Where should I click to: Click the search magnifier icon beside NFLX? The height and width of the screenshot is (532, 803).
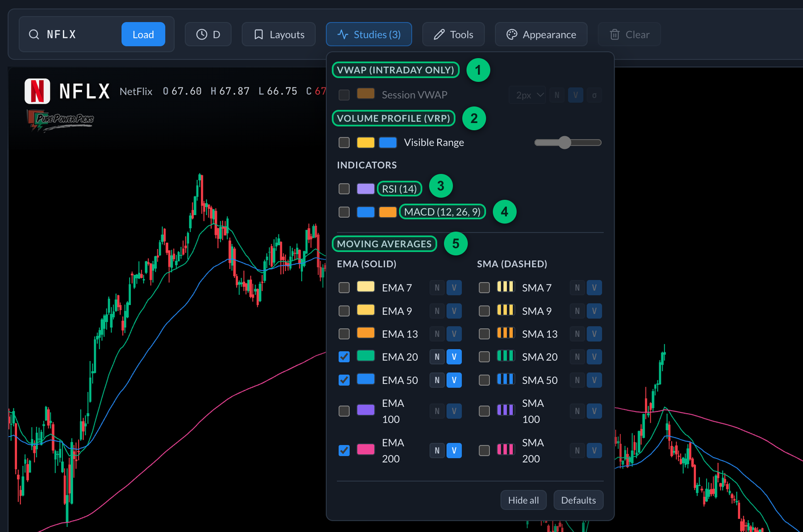click(34, 35)
